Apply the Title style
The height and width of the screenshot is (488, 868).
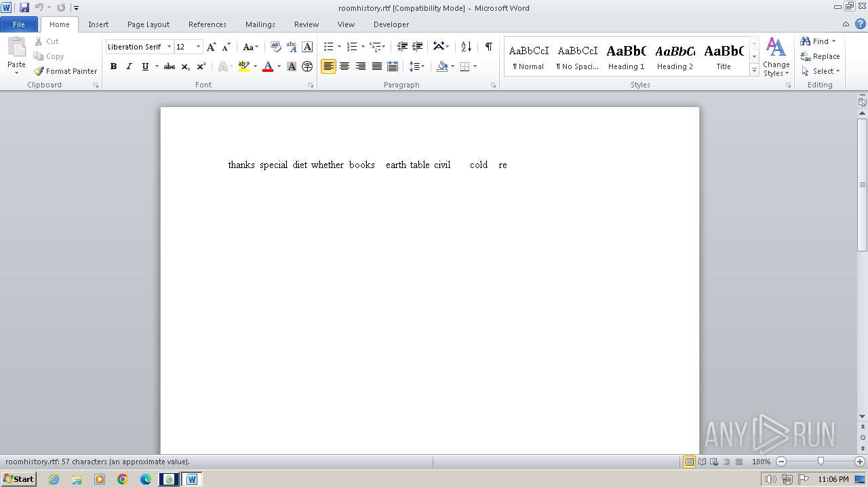point(724,57)
